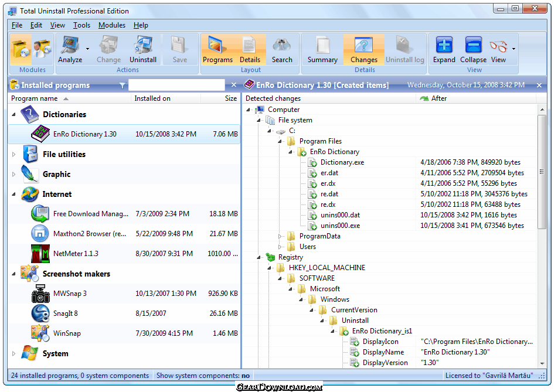The height and width of the screenshot is (392, 558).
Task: Click the Detected changes column header
Action: pyautogui.click(x=329, y=98)
